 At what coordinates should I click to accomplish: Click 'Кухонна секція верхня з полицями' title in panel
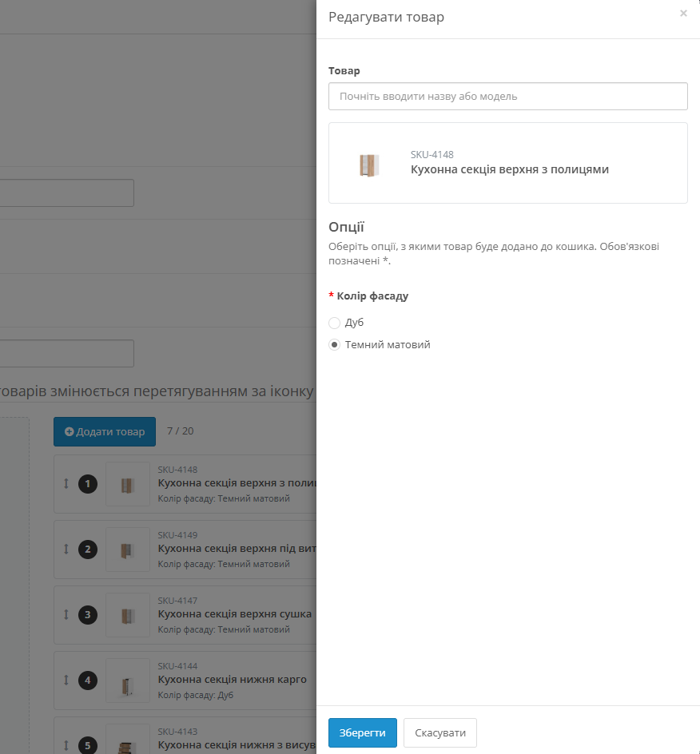(x=510, y=169)
